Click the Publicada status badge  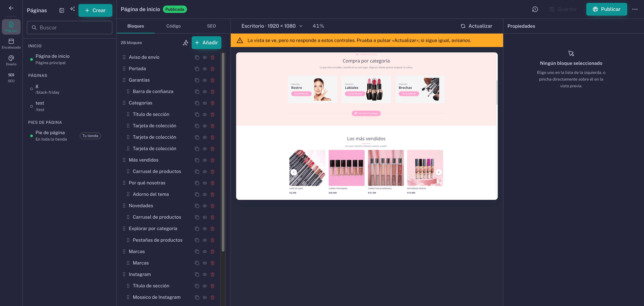click(x=175, y=9)
